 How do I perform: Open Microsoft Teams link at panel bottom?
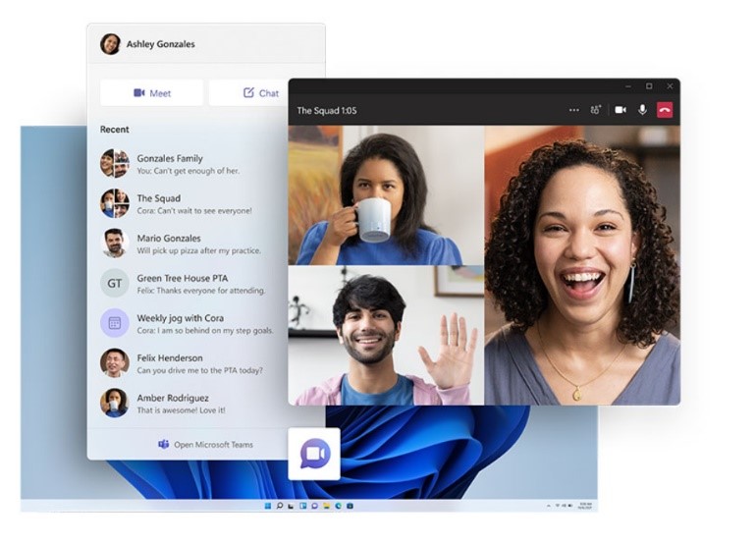206,445
